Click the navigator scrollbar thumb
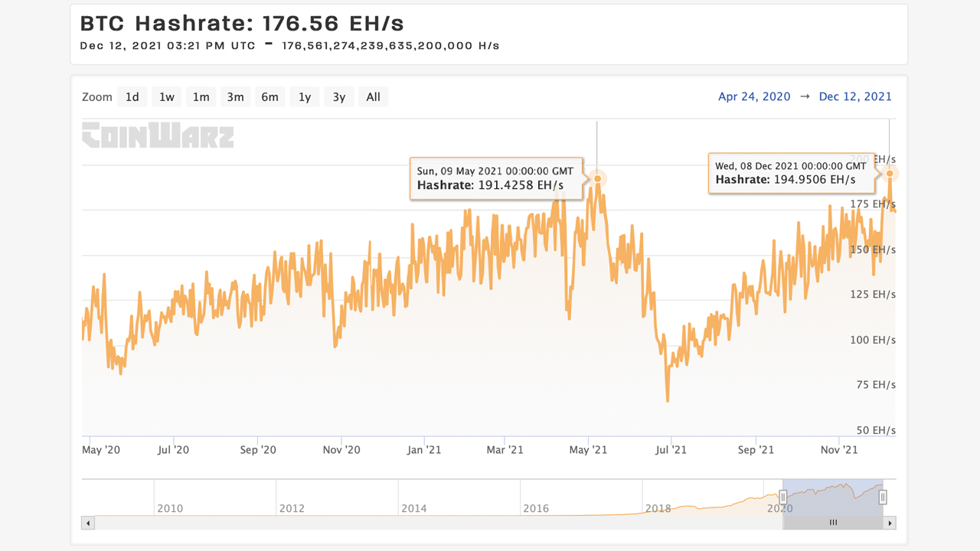Image resolution: width=980 pixels, height=551 pixels. 833,523
